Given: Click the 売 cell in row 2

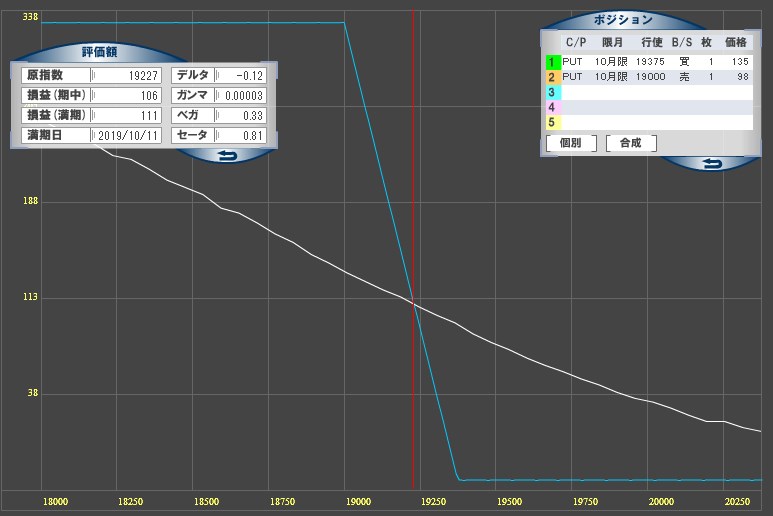Looking at the screenshot, I should pyautogui.click(x=684, y=77).
